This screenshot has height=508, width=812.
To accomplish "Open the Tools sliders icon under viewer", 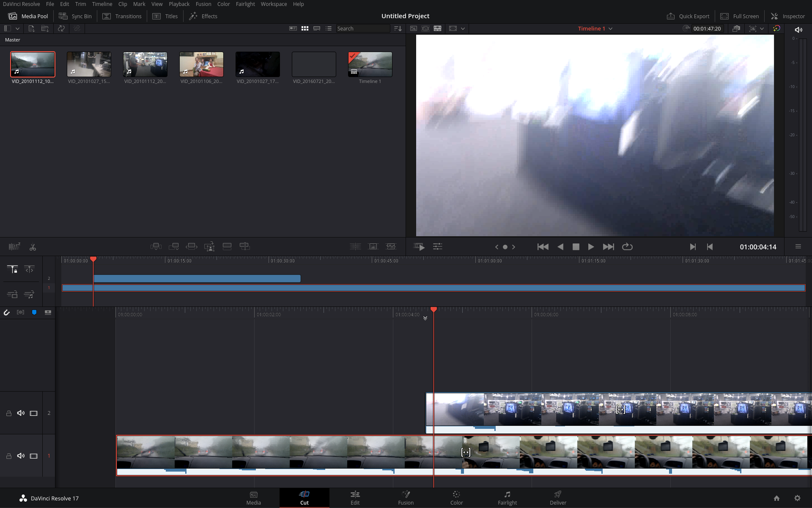I will coord(438,247).
